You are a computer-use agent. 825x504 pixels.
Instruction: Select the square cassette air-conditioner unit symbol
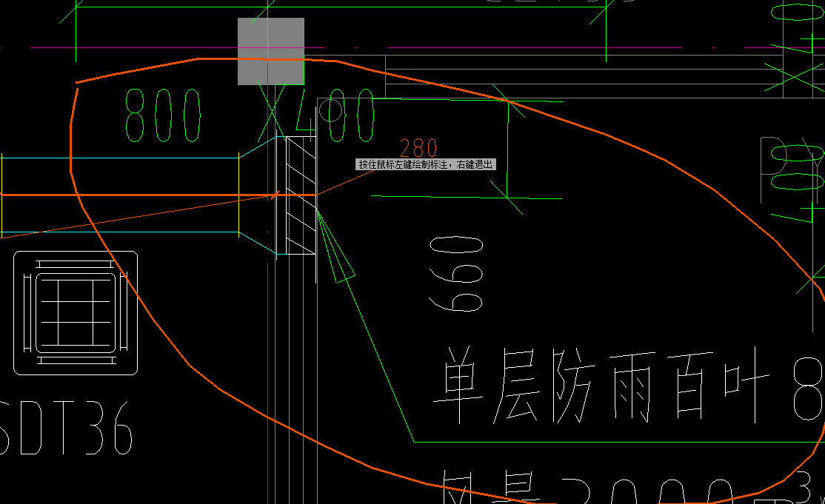click(76, 313)
